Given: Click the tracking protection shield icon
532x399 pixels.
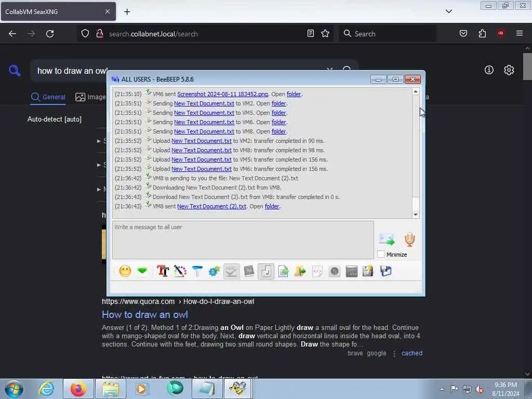Looking at the screenshot, I should click(85, 33).
